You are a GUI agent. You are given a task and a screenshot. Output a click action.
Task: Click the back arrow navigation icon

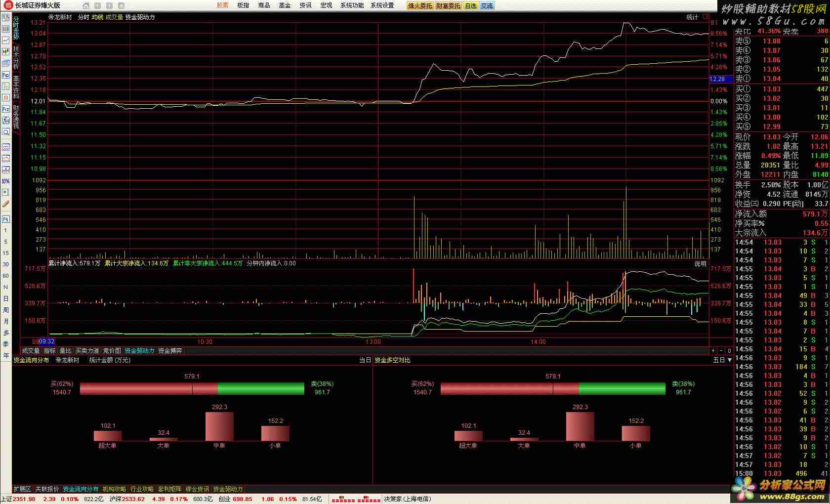click(97, 5)
